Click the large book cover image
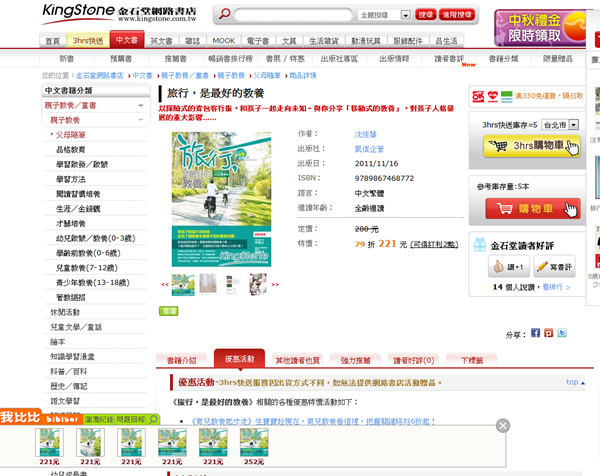Viewport: 600px width, 476px height. 221,199
